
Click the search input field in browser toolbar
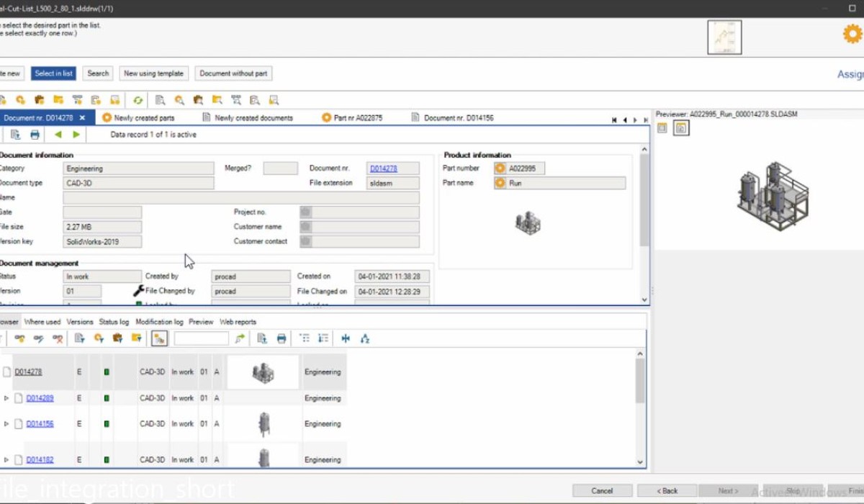pyautogui.click(x=201, y=338)
